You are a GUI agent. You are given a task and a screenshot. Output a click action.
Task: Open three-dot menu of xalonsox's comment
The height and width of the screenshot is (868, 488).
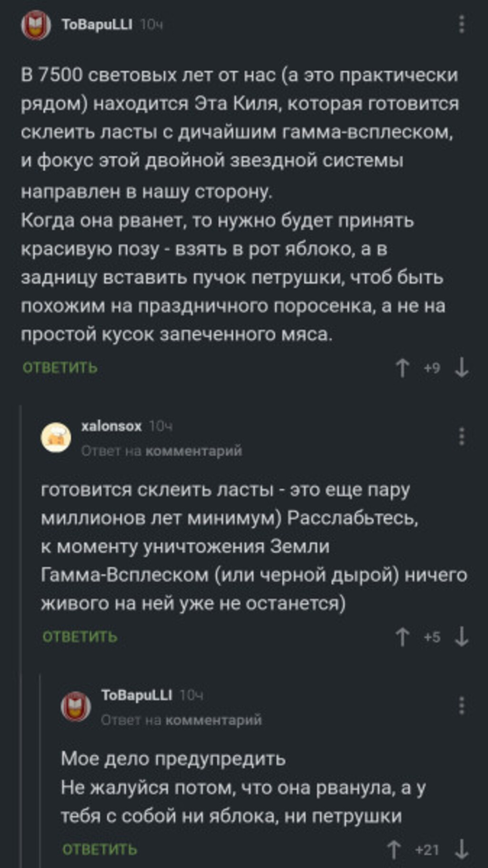461,436
